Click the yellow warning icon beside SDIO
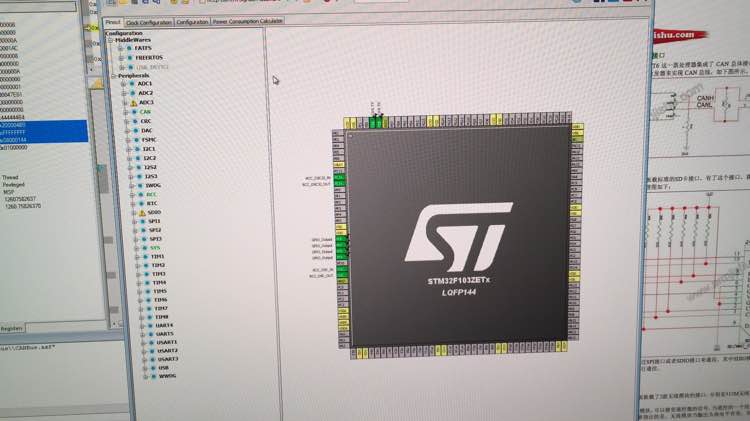 tap(142, 213)
